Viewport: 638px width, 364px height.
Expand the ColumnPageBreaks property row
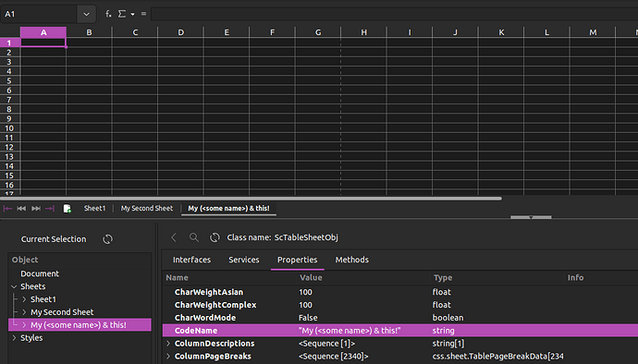click(x=168, y=357)
